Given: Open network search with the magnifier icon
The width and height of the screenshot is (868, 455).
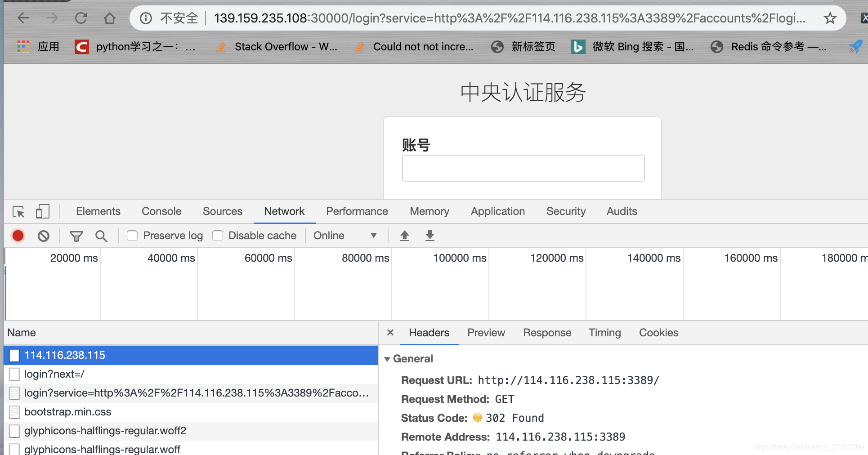Looking at the screenshot, I should 101,236.
